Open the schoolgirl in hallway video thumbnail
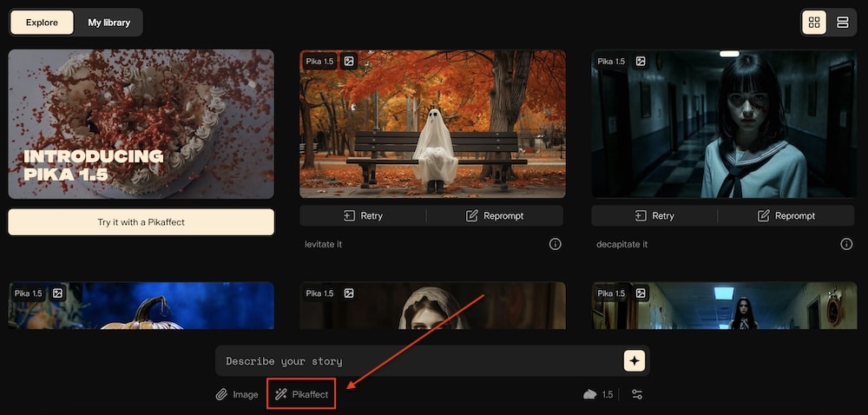Image resolution: width=868 pixels, height=415 pixels. 724,124
